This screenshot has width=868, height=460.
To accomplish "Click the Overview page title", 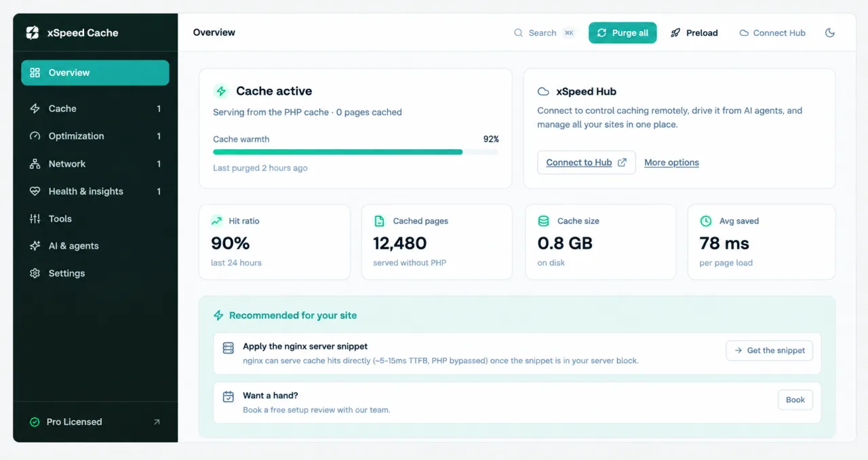I will click(214, 33).
